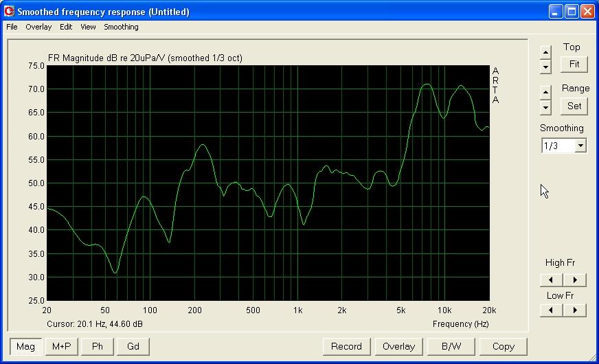Image resolution: width=599 pixels, height=364 pixels.
Task: Close the Smoothed frequency response window
Action: tap(587, 12)
